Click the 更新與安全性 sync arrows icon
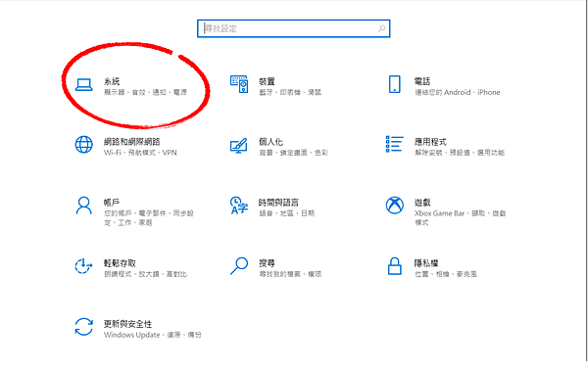The image size is (588, 369). pyautogui.click(x=83, y=327)
